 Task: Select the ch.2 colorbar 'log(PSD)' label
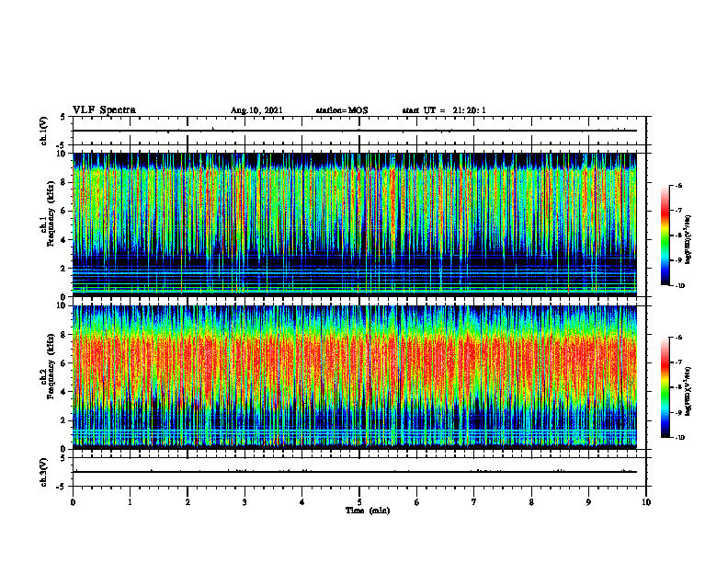[688, 391]
